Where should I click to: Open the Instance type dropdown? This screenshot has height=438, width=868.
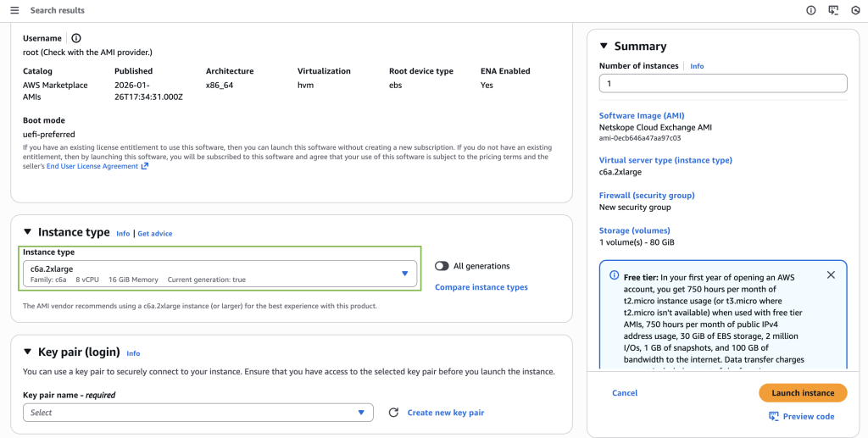pyautogui.click(x=220, y=274)
